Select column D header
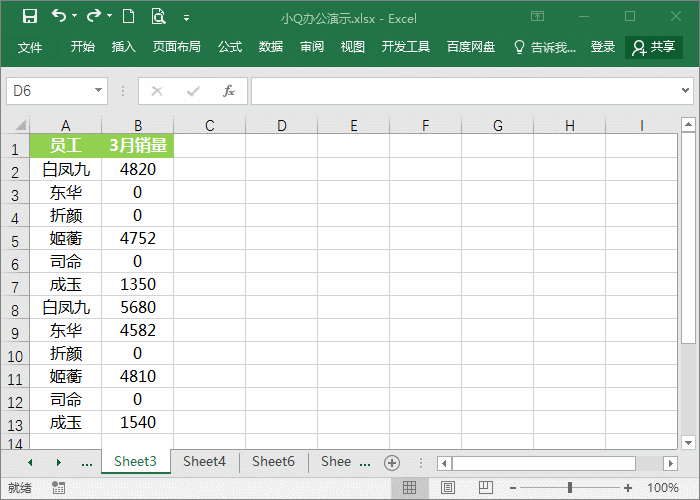700x500 pixels. point(282,125)
